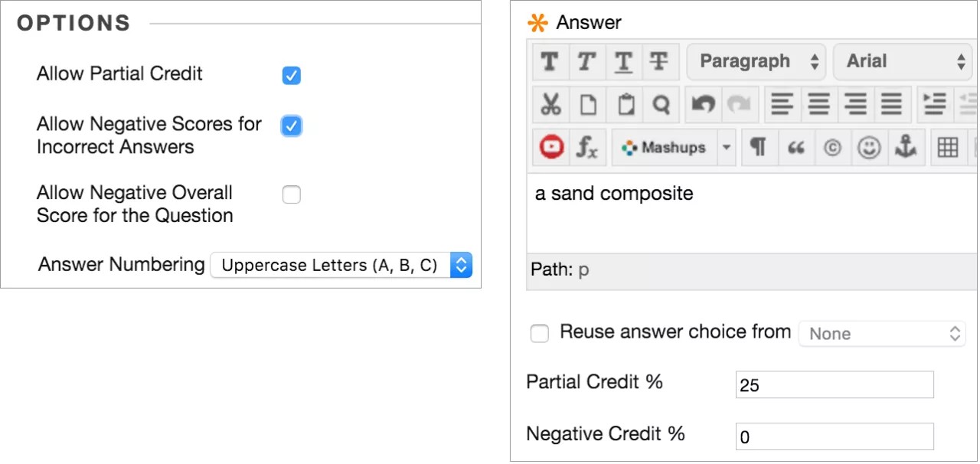Apply strikethrough formatting
The image size is (980, 464).
click(x=658, y=62)
